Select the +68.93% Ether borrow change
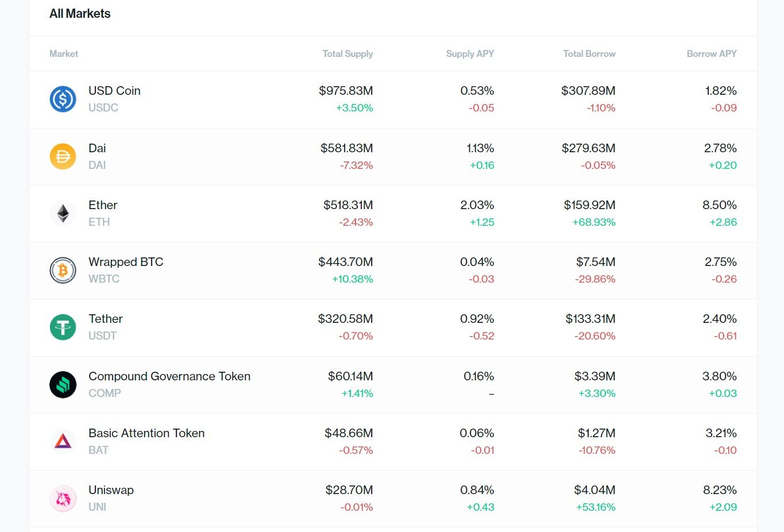Screen dimensions: 784x532 [594, 222]
